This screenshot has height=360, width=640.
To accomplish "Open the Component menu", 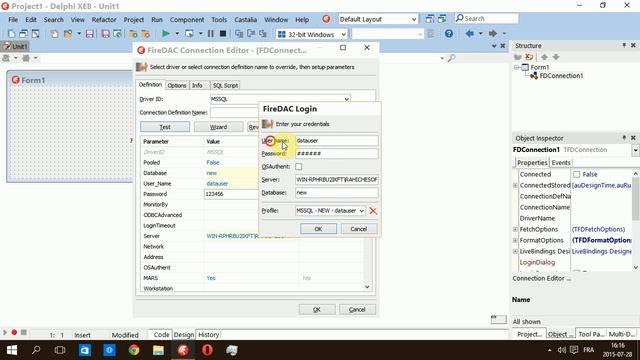I will (x=187, y=20).
